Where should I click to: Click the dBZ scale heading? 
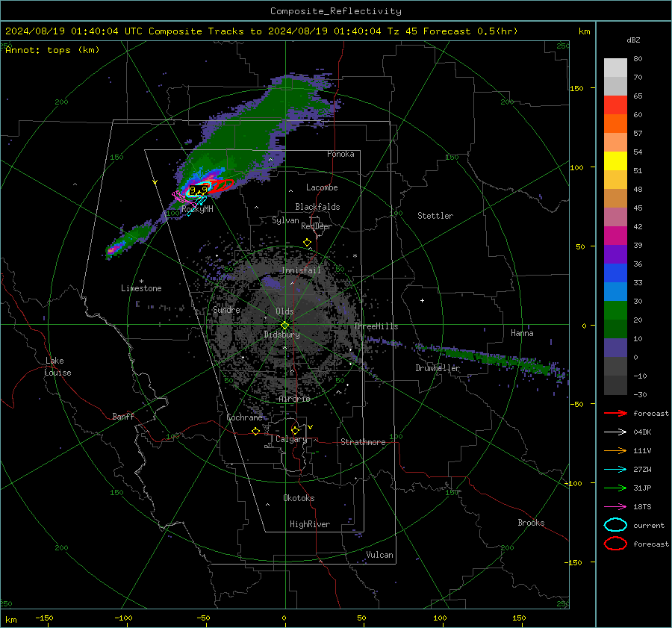click(633, 40)
